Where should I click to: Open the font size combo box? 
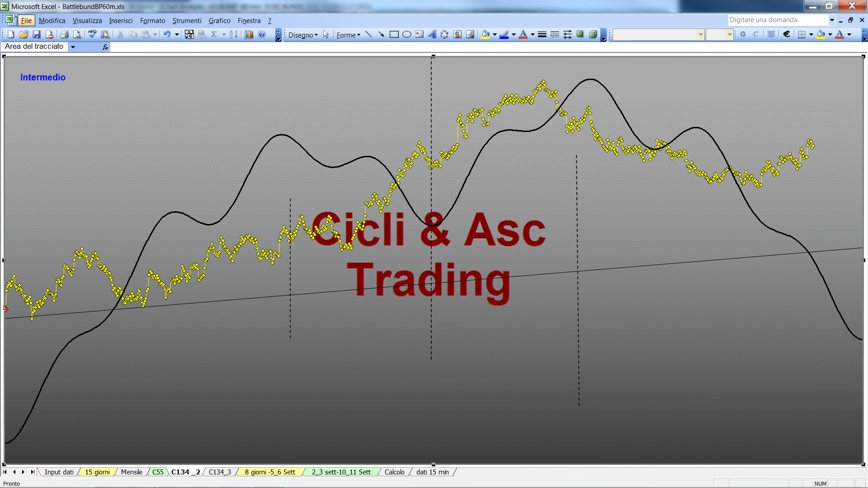719,34
